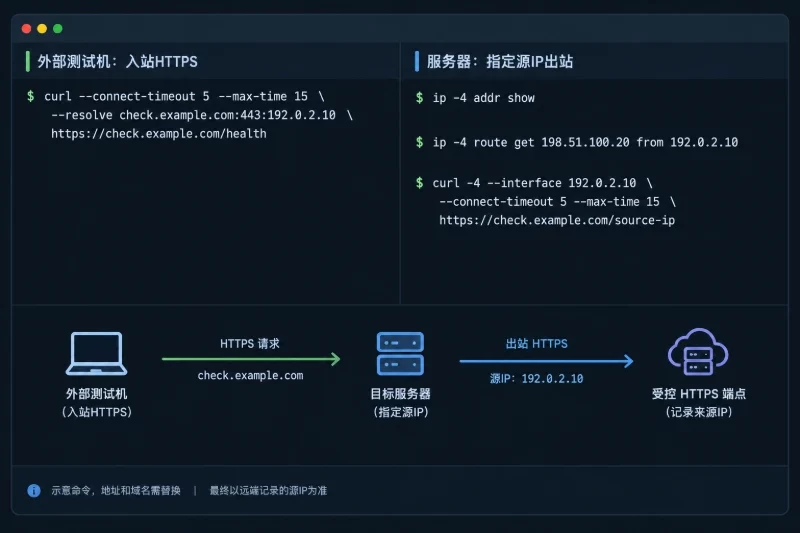The image size is (800, 533).
Task: Click the 受控 HTTPS 端点 diagram label
Action: pos(698,394)
